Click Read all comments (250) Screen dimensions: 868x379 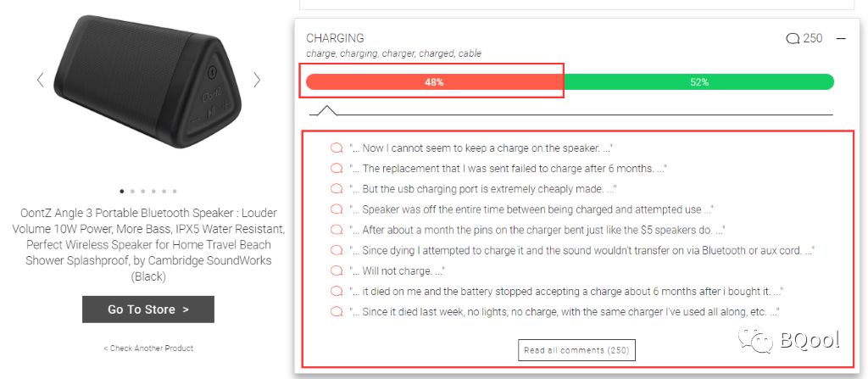[x=576, y=350]
